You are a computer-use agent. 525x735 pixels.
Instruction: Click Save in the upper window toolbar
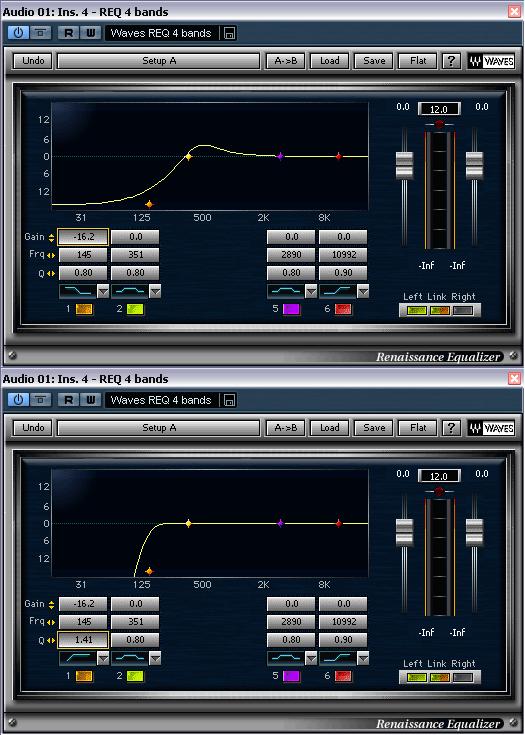[x=374, y=60]
